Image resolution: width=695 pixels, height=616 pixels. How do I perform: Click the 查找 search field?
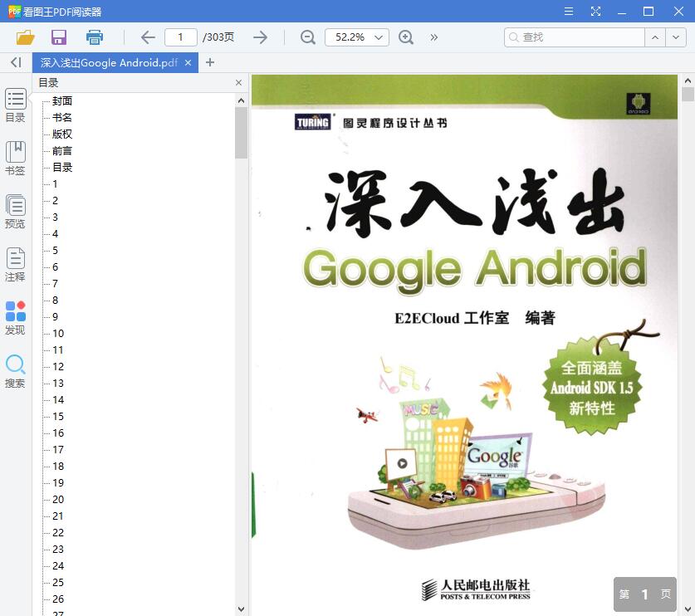point(575,37)
